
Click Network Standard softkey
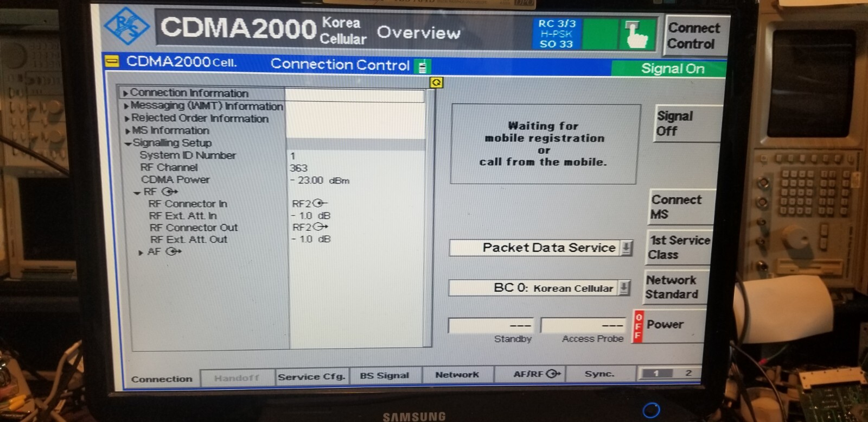pos(675,287)
